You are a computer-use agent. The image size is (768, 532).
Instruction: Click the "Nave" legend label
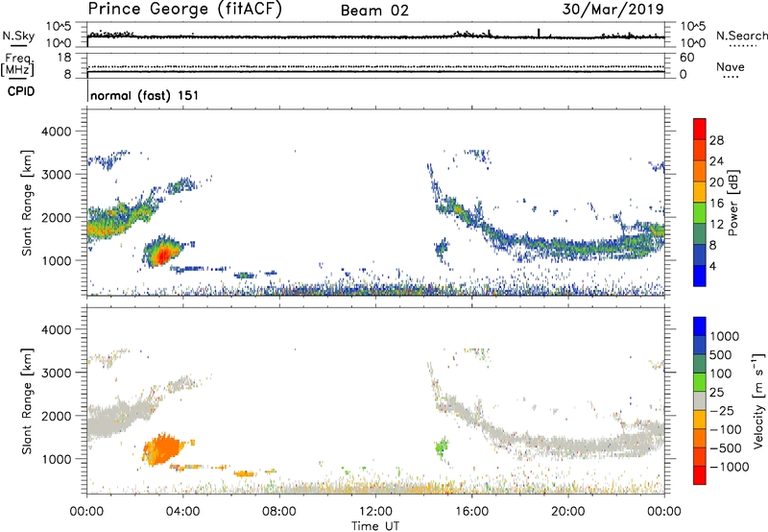(x=731, y=67)
